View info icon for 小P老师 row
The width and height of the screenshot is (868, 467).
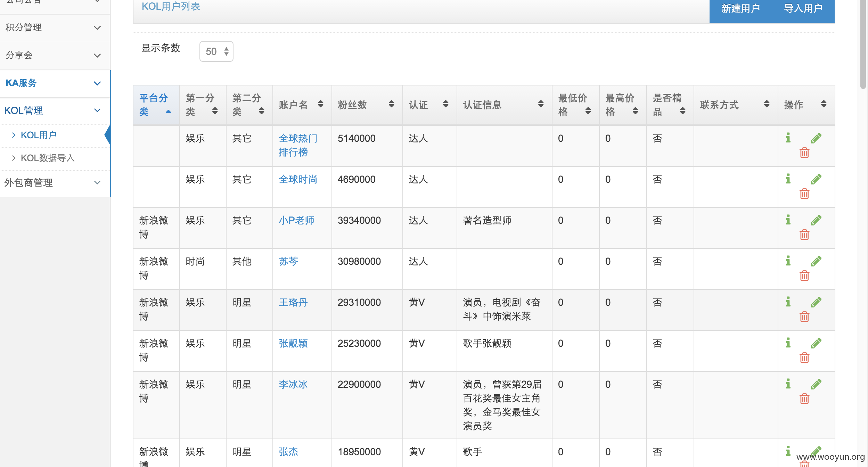point(788,220)
